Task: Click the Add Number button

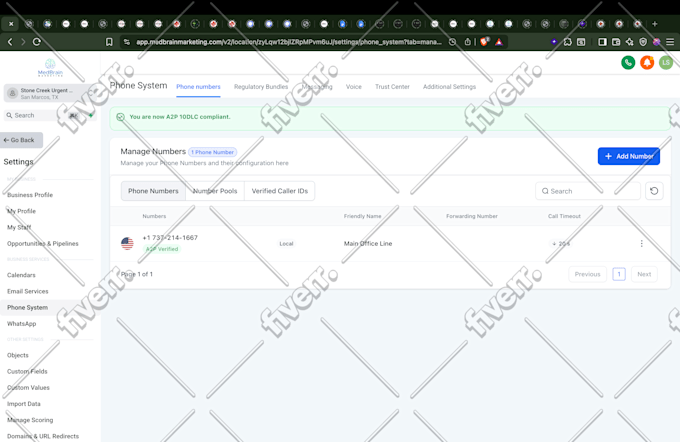Action: [629, 156]
